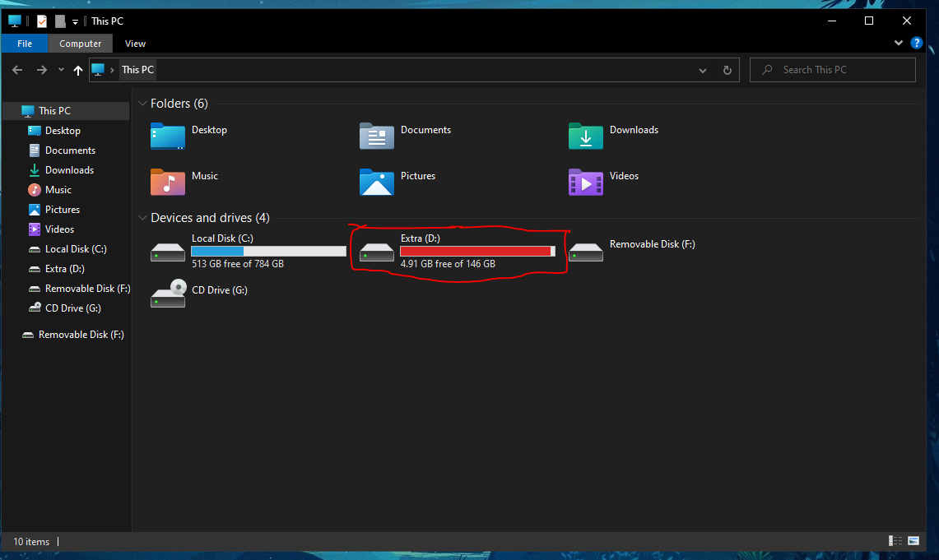Select CD Drive (G:) in navigation pane
The height and width of the screenshot is (560, 939).
(x=66, y=308)
